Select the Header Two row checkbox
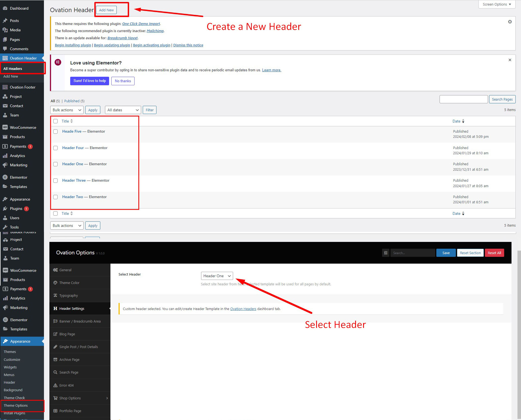 pyautogui.click(x=55, y=197)
